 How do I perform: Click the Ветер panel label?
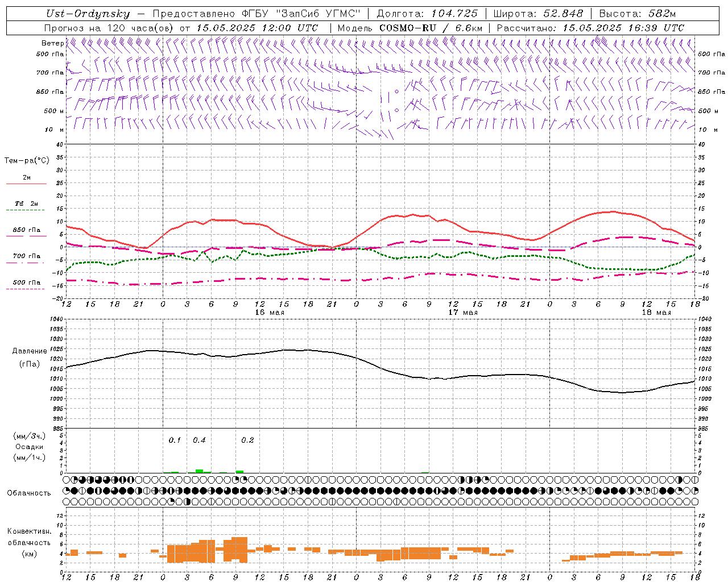coord(52,43)
